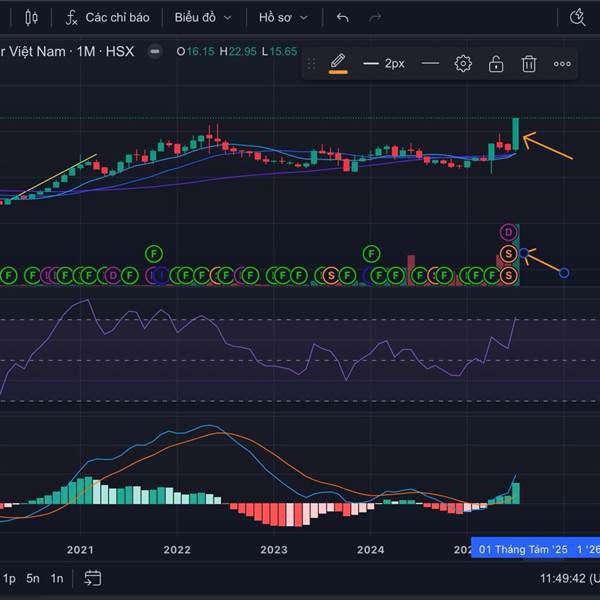Image resolution: width=600 pixels, height=600 pixels.
Task: Click the low value L15.65
Action: 279,51
